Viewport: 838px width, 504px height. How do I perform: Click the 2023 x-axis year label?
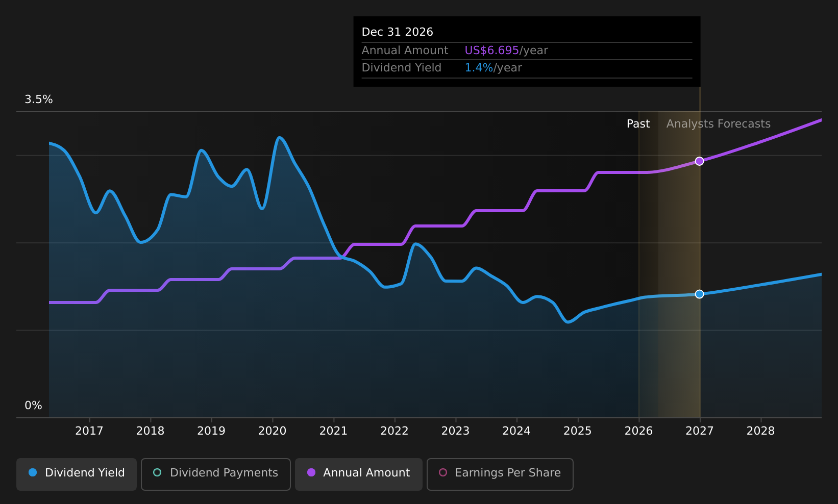pos(455,431)
